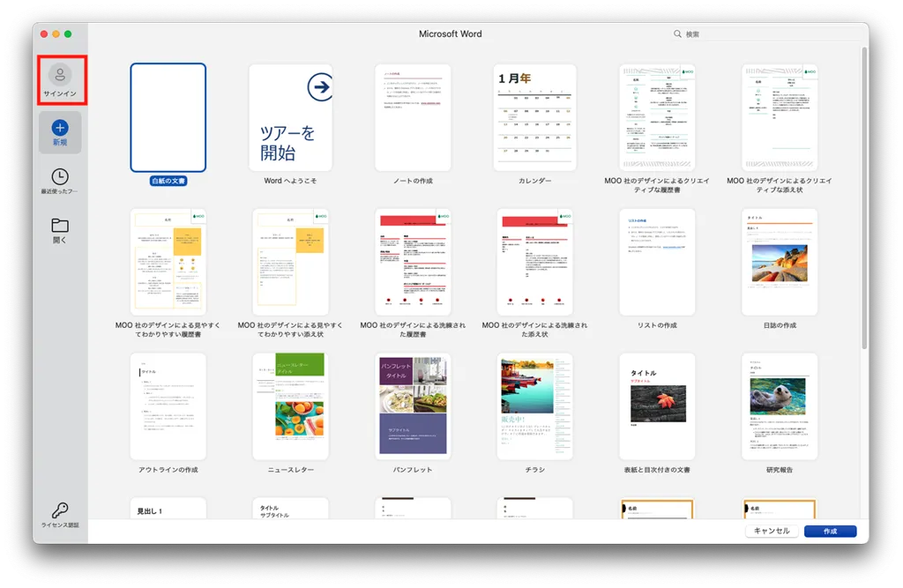Click the arrow in ツアーを開始 tile
The width and height of the screenshot is (903, 588).
(x=319, y=87)
